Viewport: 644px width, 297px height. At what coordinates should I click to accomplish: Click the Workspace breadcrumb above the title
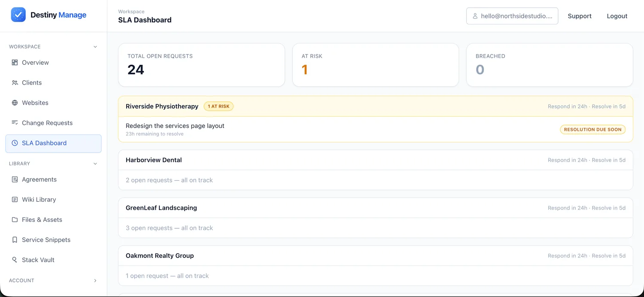click(x=131, y=12)
